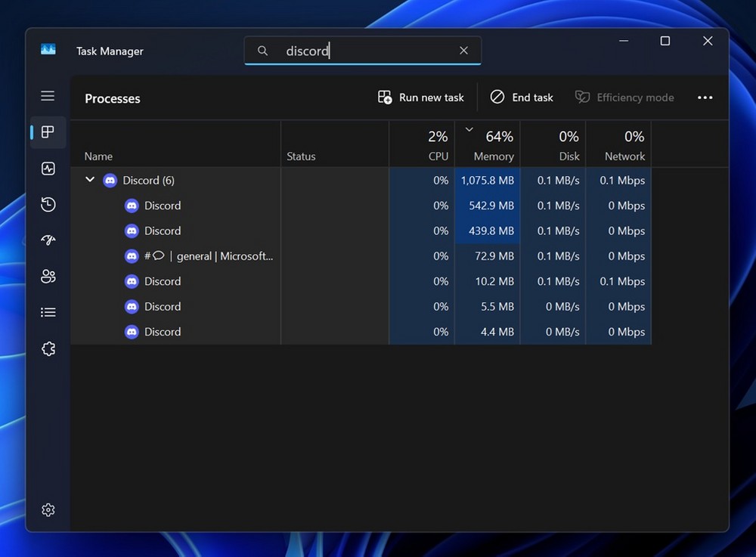Open App history in the sidebar
756x557 pixels.
coord(48,204)
